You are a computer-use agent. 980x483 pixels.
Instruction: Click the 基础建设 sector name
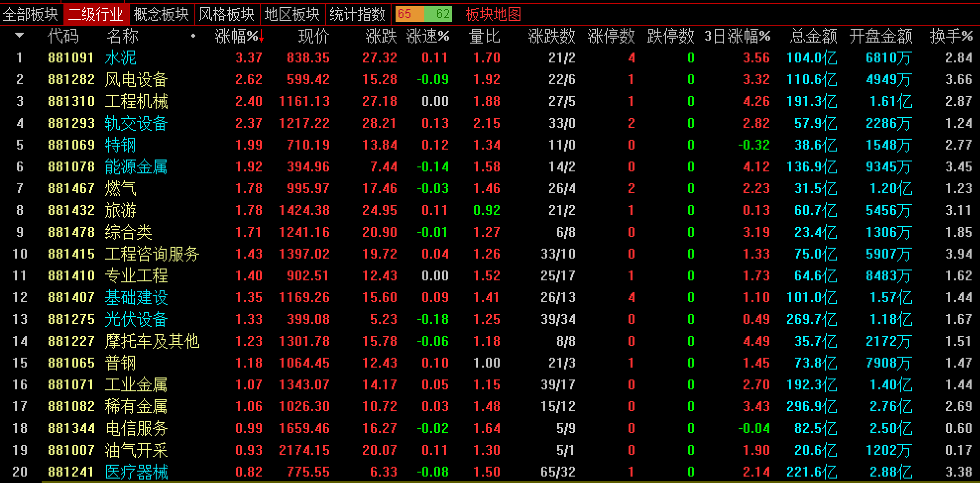[x=136, y=298]
